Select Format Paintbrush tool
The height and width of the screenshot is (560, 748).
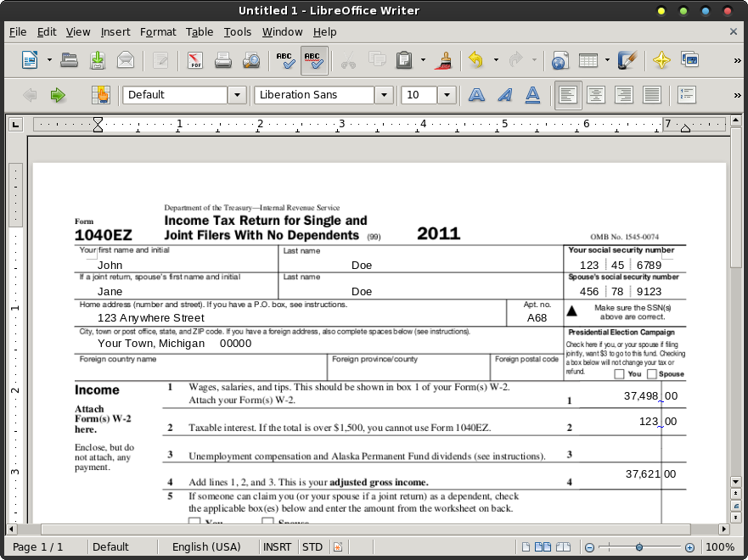[x=443, y=60]
